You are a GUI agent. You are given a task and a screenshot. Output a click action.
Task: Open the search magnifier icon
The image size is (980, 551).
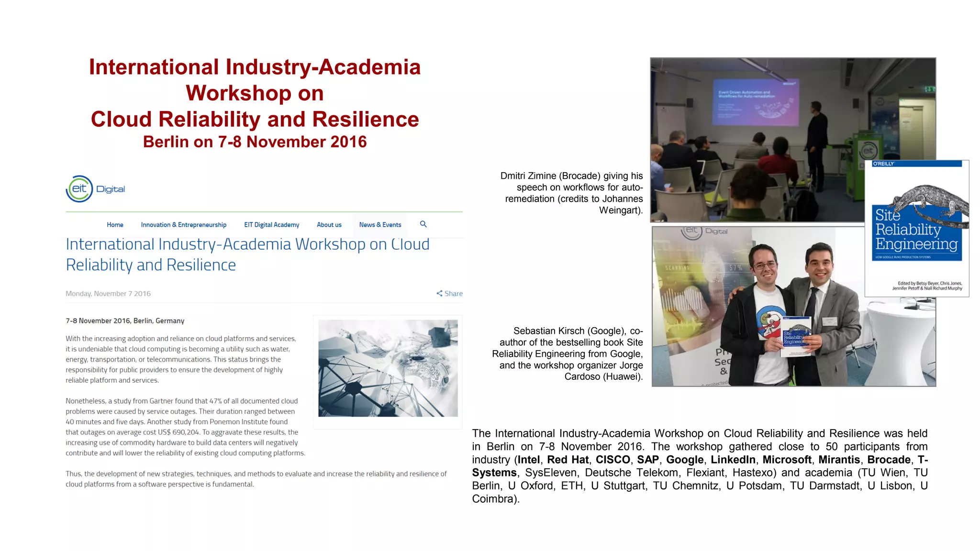tap(423, 224)
